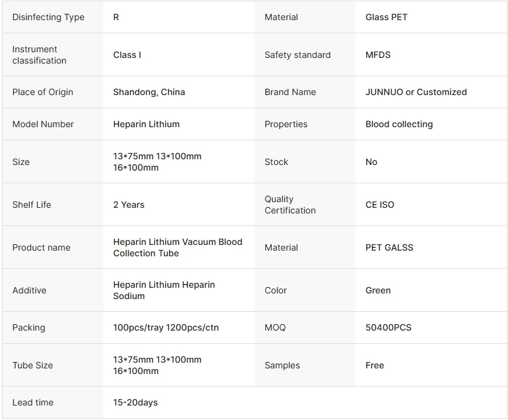This screenshot has width=508, height=420.
Task: Click the Disinfecting Type label
Action: click(49, 17)
